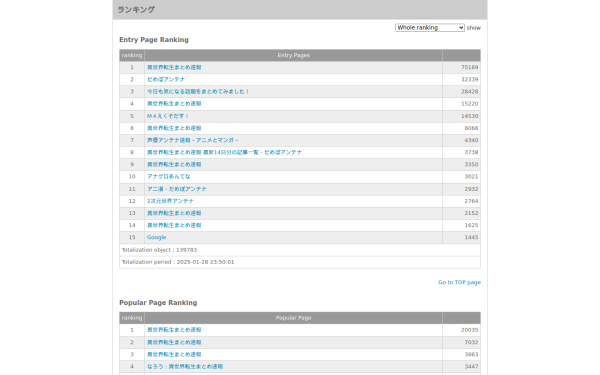The height and width of the screenshot is (375, 600).
Task: Select the Entry Page Ranking heading
Action: (x=154, y=40)
